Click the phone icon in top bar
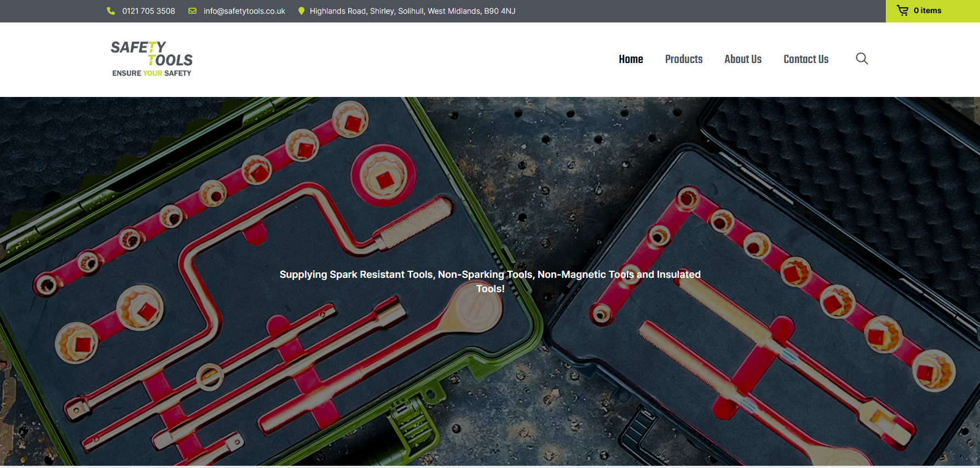980x468 pixels. pos(111,11)
